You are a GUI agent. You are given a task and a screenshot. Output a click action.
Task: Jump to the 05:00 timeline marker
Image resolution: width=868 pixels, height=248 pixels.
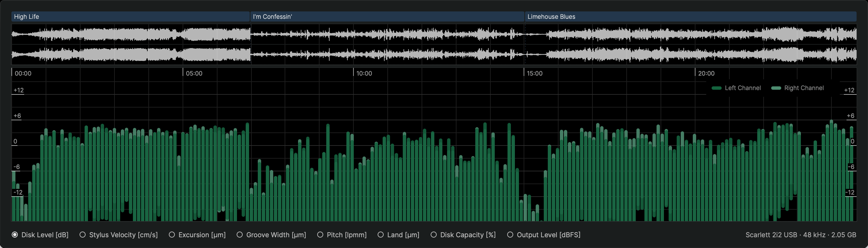194,73
